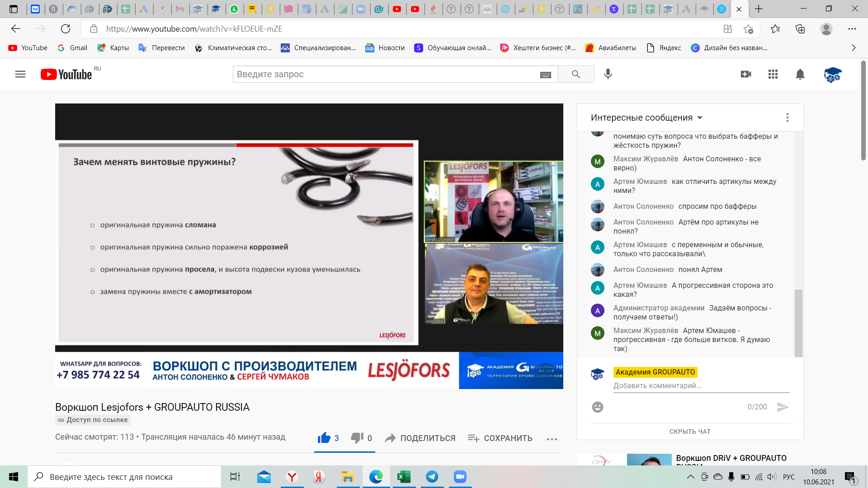Open the Авиабилеты bookmark
The width and height of the screenshot is (868, 488).
pos(610,48)
